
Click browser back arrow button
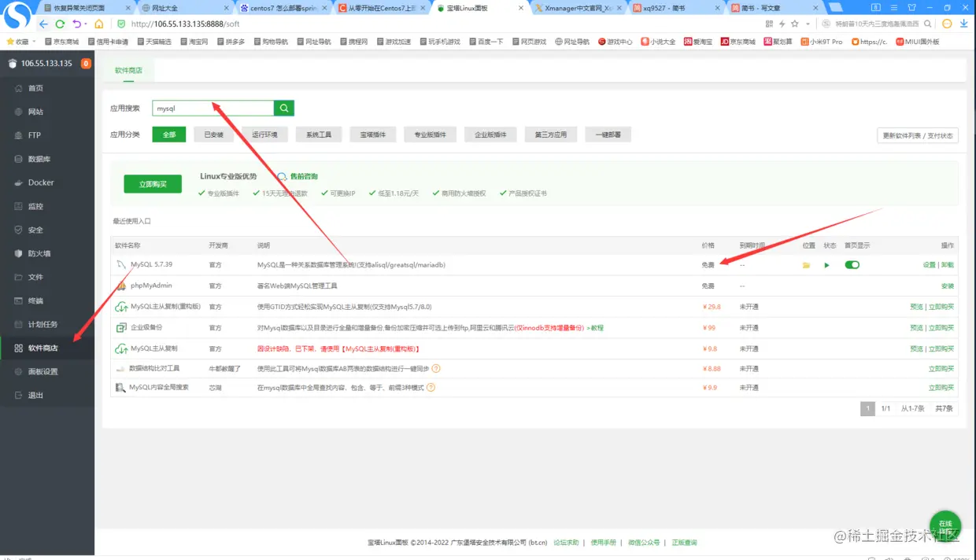pyautogui.click(x=43, y=24)
